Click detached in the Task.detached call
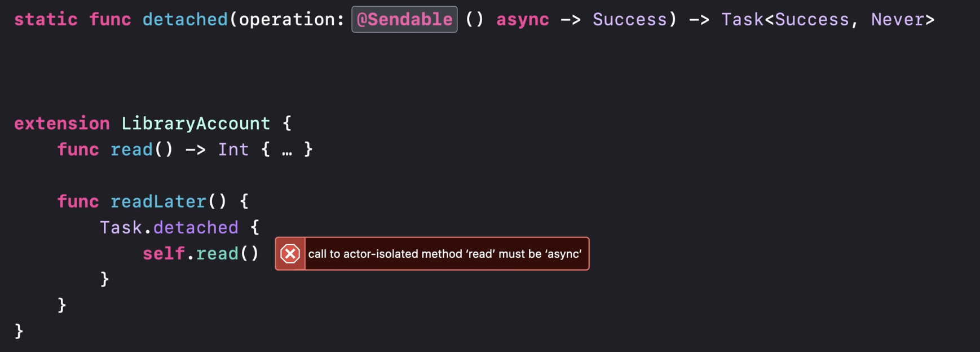Screen dimensions: 980x352 point(196,227)
